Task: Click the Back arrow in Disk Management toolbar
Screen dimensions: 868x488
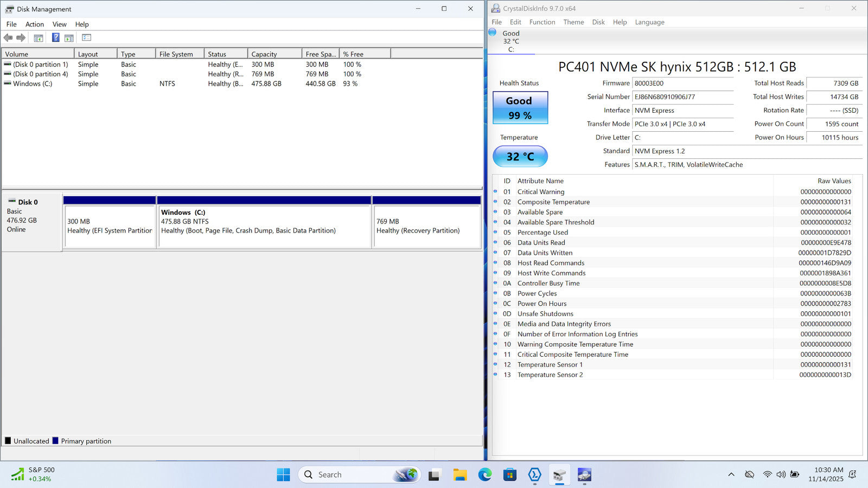Action: pos(8,38)
